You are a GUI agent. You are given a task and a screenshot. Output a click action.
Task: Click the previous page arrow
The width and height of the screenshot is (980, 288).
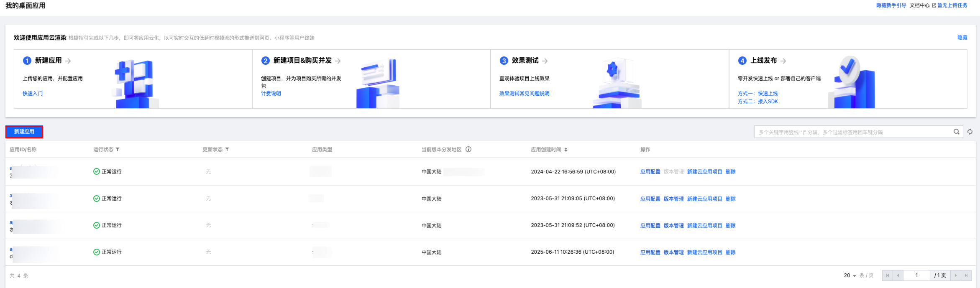click(898, 275)
